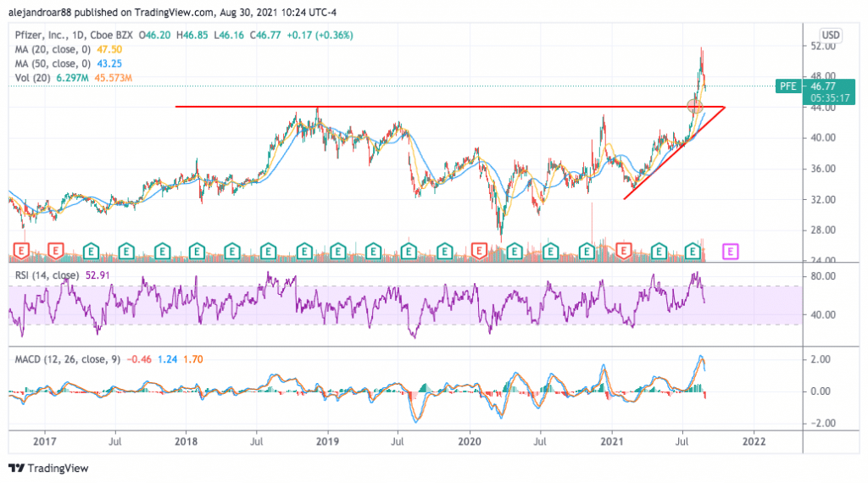Click the RSI (14, close) legend

pos(47,275)
